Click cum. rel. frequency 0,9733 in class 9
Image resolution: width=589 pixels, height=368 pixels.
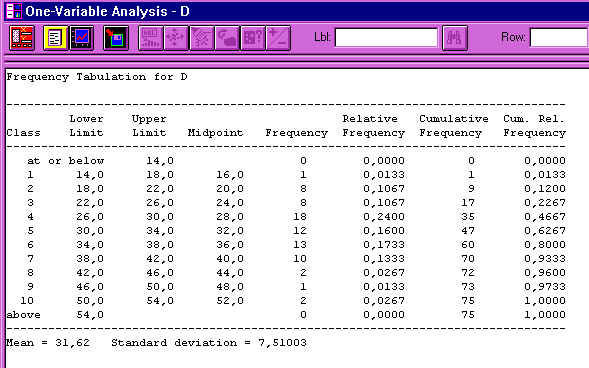tap(545, 287)
